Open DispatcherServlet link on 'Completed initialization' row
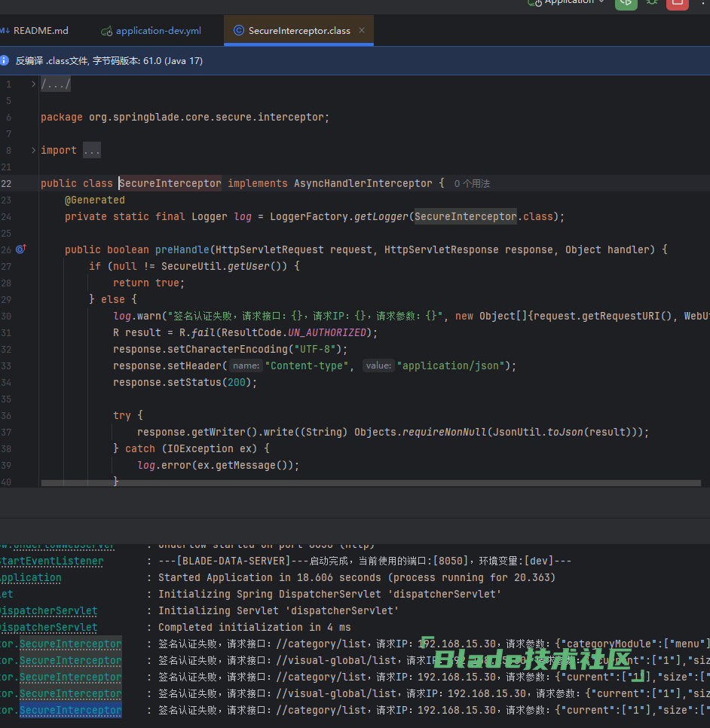The width and height of the screenshot is (710, 728). click(49, 627)
